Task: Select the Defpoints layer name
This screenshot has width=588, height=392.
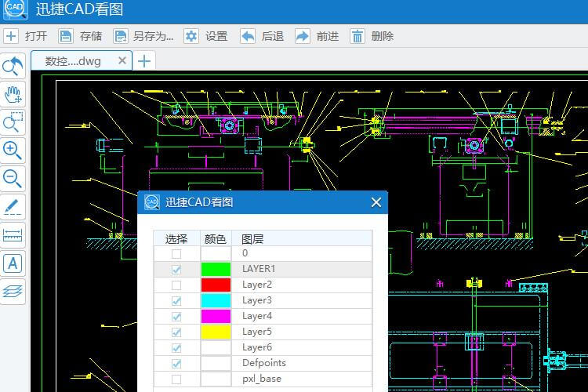Action: [264, 363]
